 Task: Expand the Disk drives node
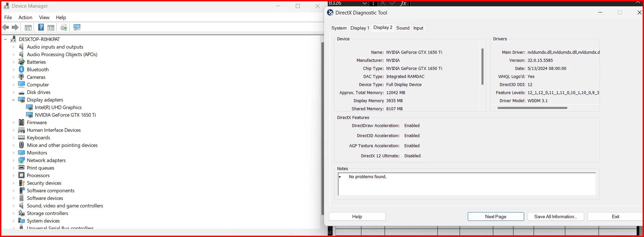(13, 92)
